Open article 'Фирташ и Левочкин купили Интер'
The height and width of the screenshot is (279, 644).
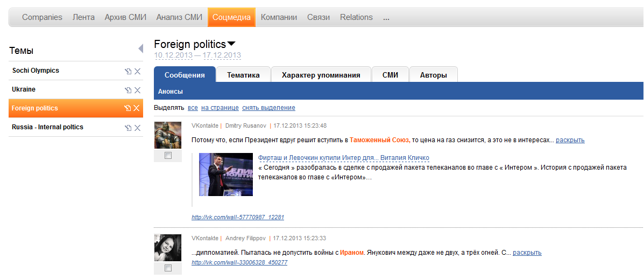pos(343,158)
